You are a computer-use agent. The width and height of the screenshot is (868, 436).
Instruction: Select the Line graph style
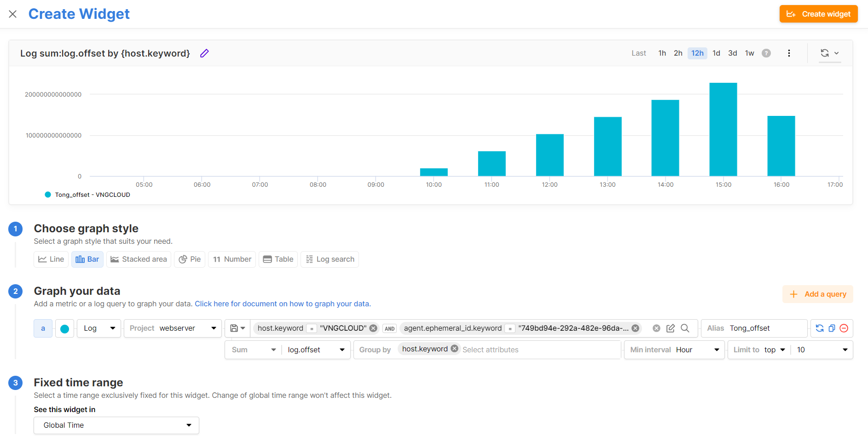tap(51, 259)
